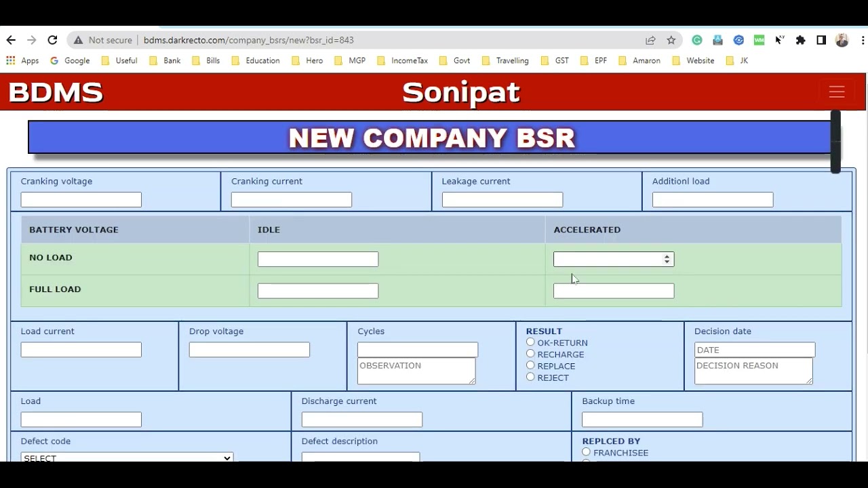Focus the Cranking voltage field
This screenshot has height=488, width=868.
(x=81, y=200)
